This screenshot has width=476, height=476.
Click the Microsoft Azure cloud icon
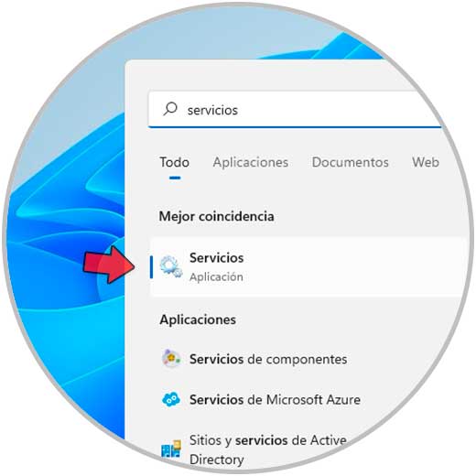click(171, 399)
